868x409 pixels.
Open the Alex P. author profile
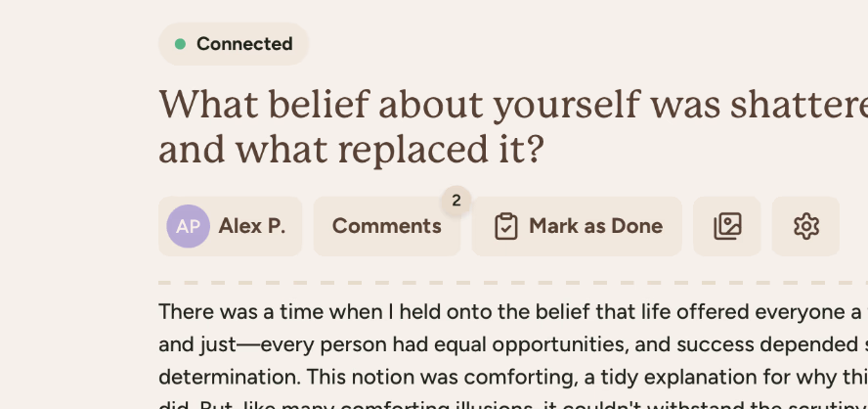tap(251, 226)
